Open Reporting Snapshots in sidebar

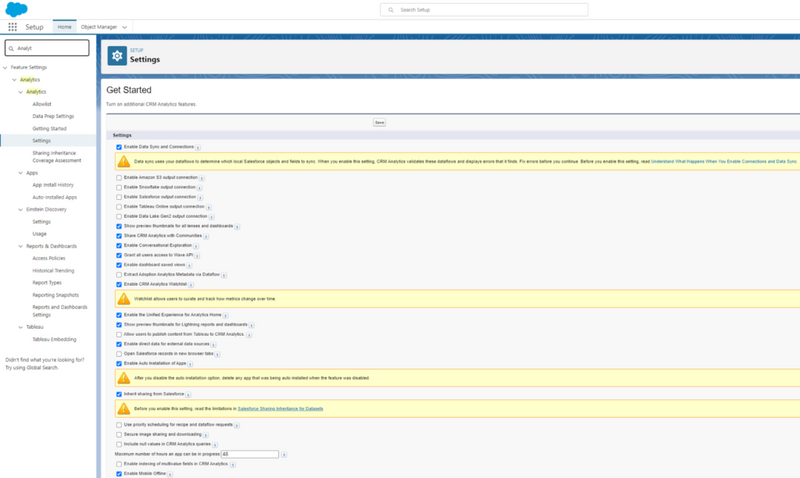(56, 295)
